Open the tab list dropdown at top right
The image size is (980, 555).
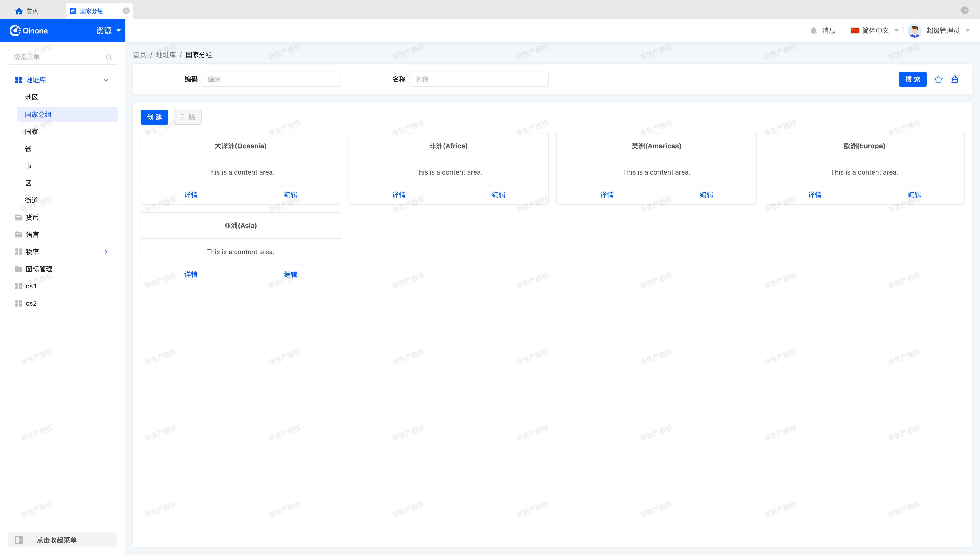coord(964,10)
